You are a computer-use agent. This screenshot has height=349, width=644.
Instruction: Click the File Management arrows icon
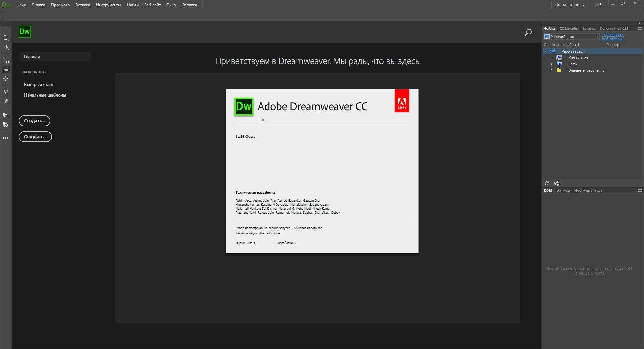[6, 47]
